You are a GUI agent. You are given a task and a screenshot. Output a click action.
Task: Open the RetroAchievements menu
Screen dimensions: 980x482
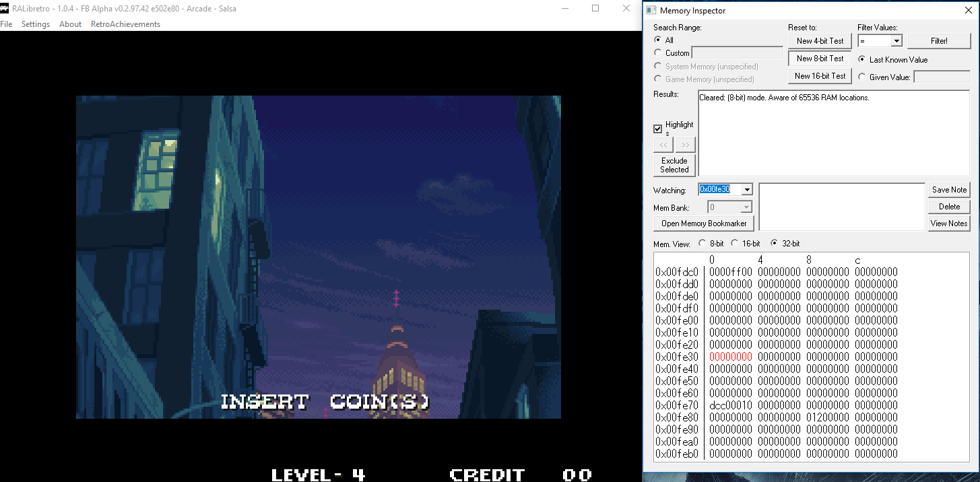(125, 24)
